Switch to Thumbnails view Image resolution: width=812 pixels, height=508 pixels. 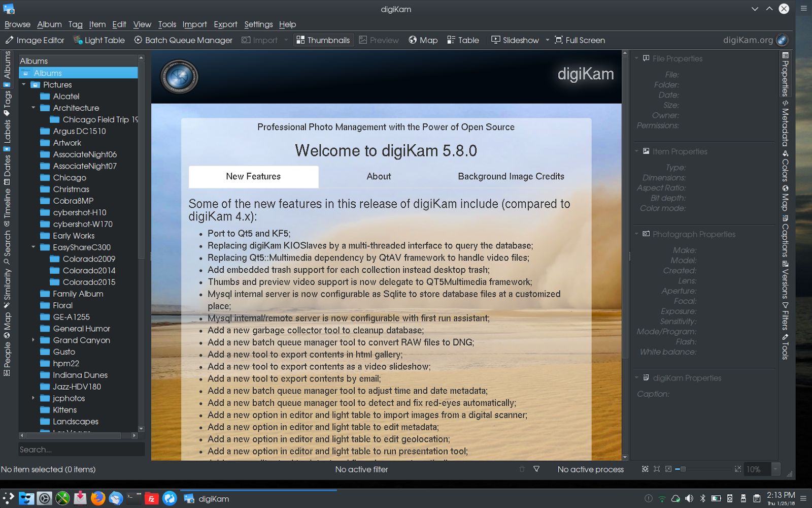pos(323,40)
